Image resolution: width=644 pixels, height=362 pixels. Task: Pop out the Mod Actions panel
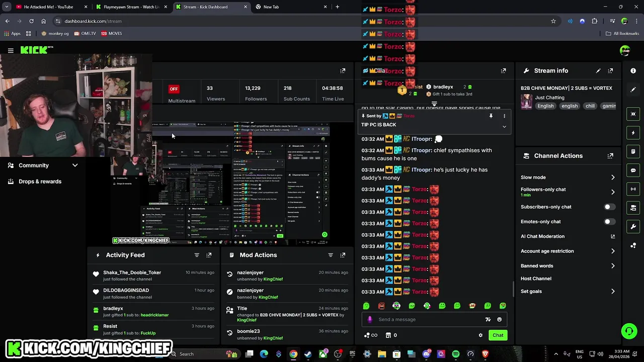pos(343,255)
